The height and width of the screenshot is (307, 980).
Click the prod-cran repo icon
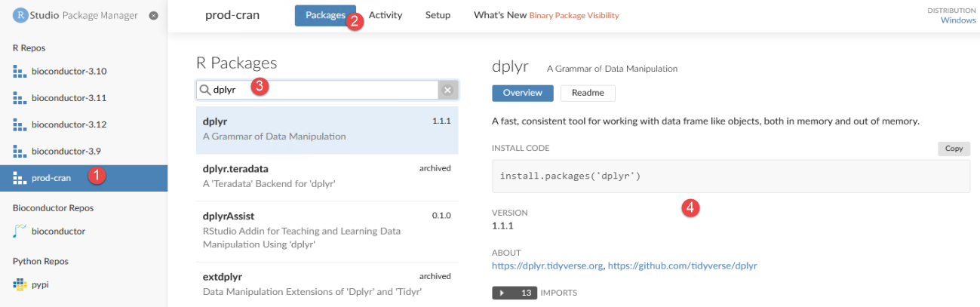(20, 178)
